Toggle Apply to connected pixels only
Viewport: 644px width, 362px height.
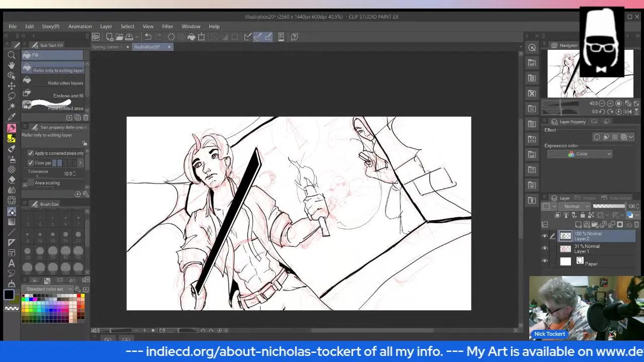[31, 153]
